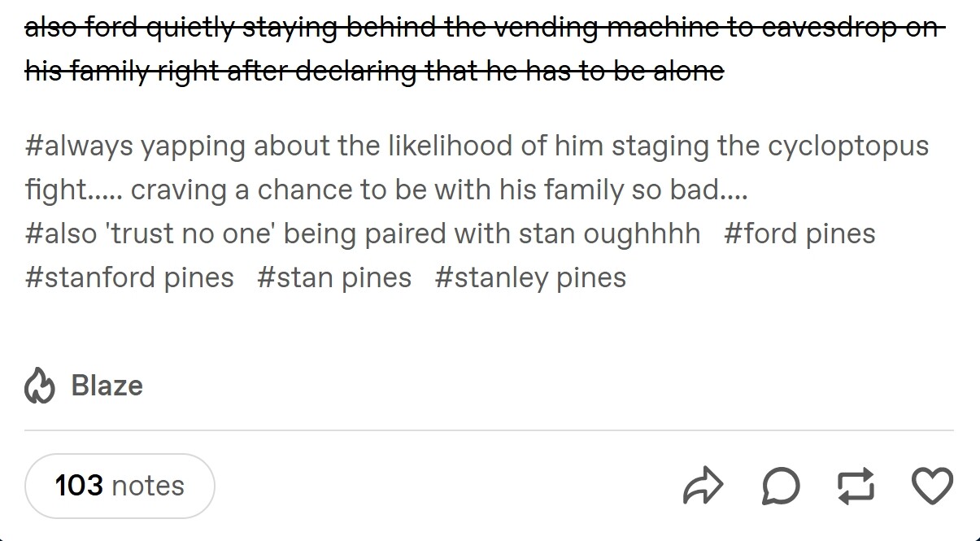Image resolution: width=980 pixels, height=541 pixels.
Task: Like the post with the heart icon
Action: click(x=932, y=486)
